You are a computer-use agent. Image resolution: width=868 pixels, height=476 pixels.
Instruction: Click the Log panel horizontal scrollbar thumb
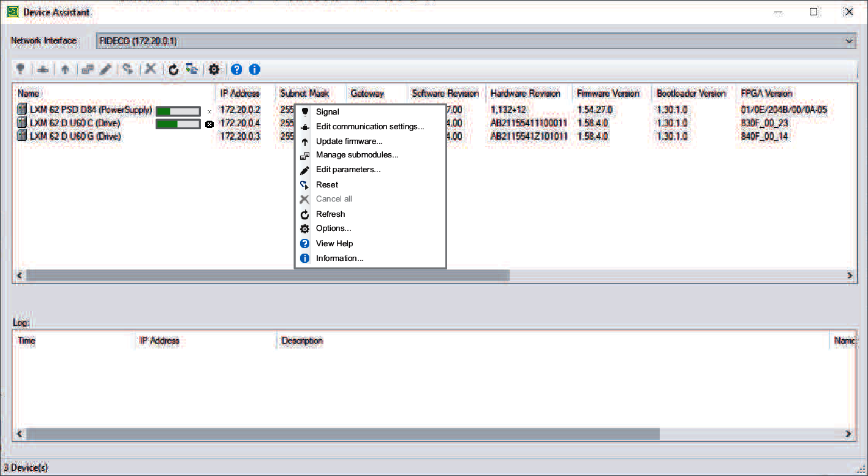tap(343, 434)
